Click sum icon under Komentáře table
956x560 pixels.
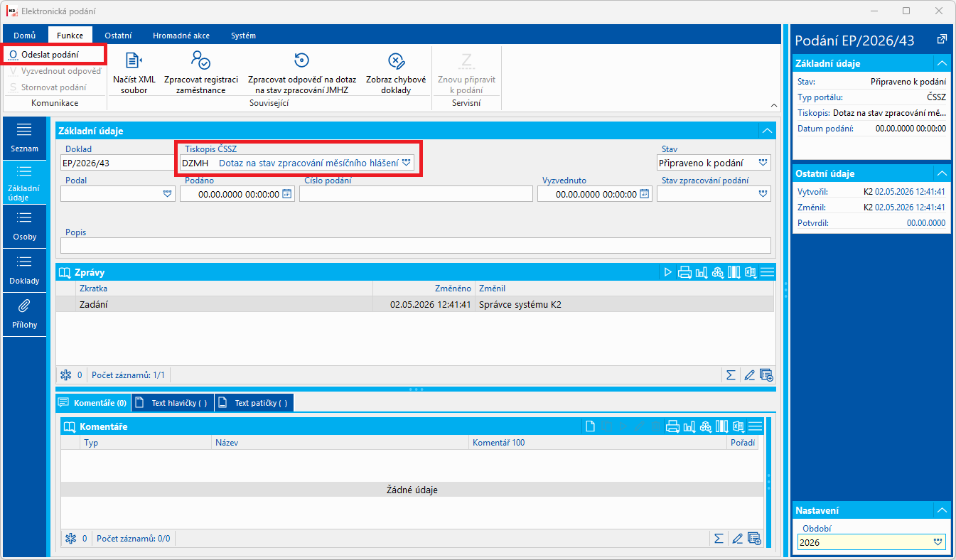point(719,539)
